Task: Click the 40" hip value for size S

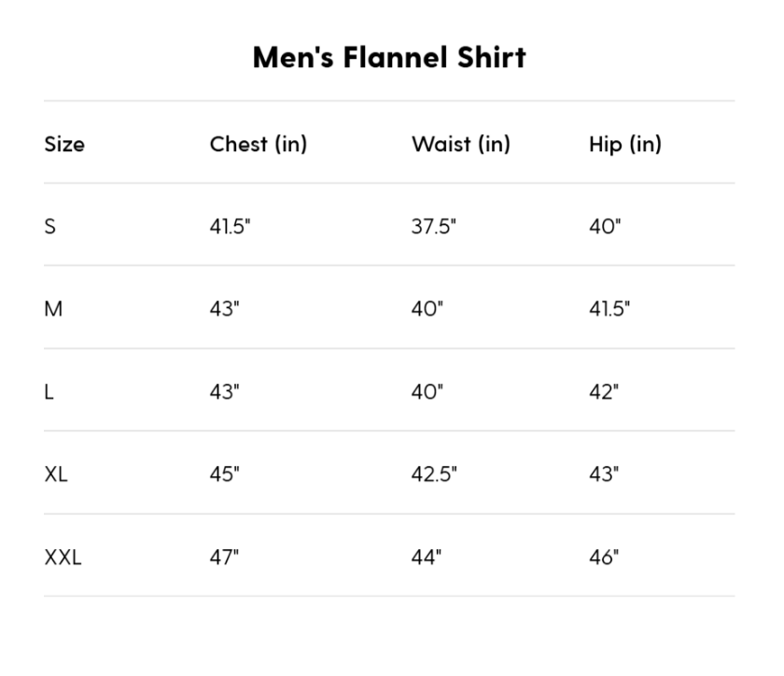Action: pos(605,227)
